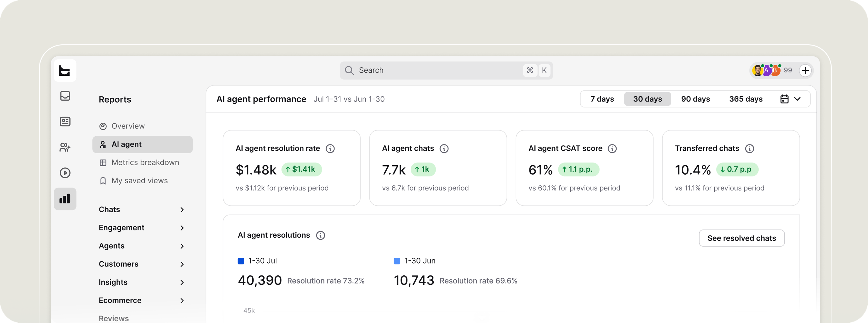Select the 365 days range
Image resolution: width=868 pixels, height=323 pixels.
[746, 99]
